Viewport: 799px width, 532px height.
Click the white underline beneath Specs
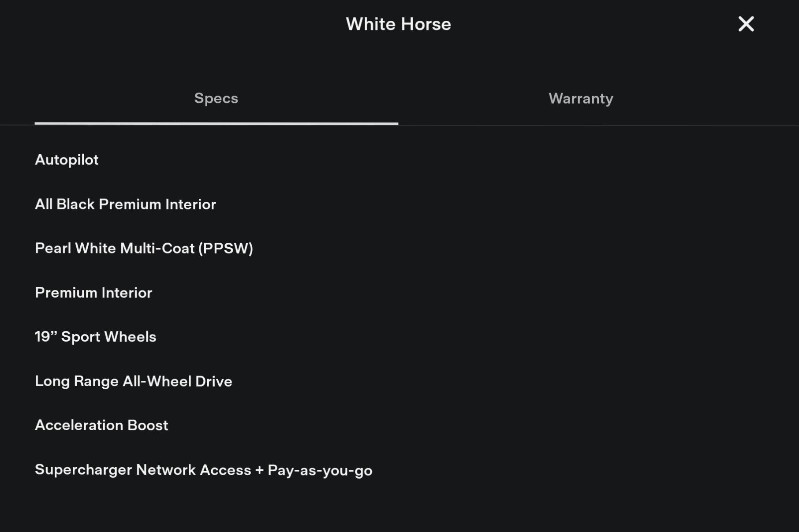(216, 123)
